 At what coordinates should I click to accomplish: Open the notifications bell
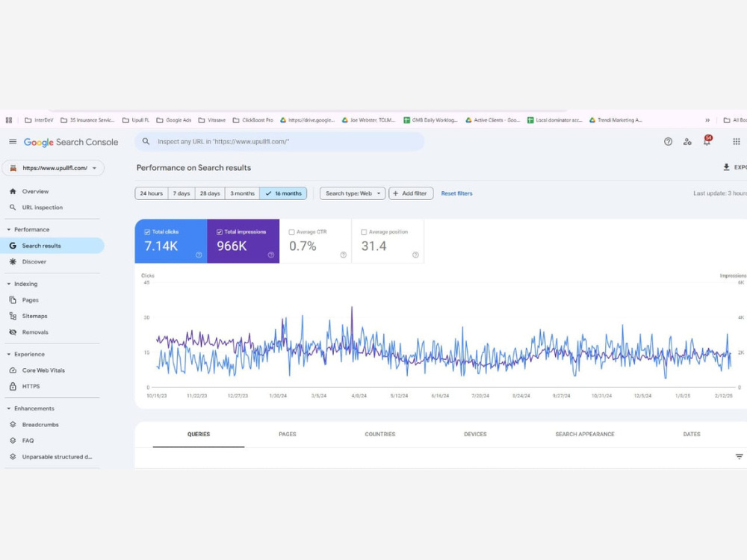pyautogui.click(x=707, y=141)
